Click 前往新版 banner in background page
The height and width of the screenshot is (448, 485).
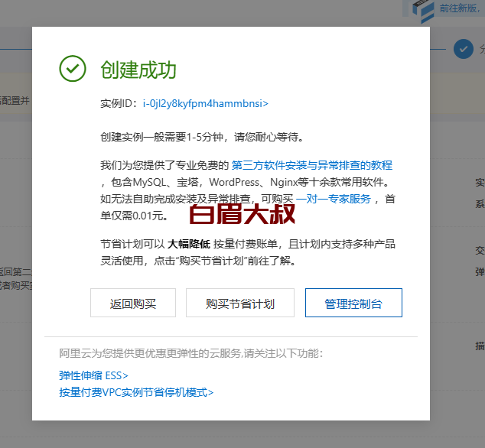click(459, 8)
